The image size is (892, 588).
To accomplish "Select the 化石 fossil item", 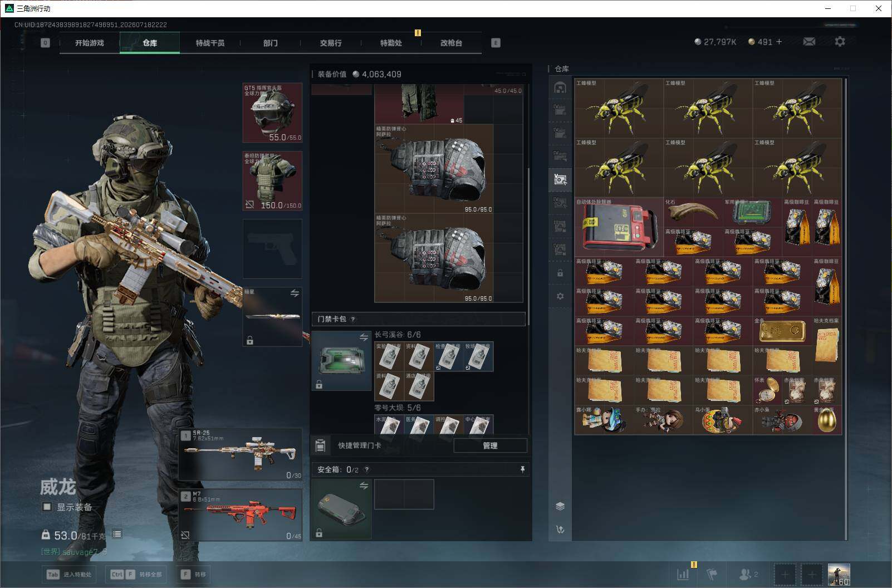I will coord(693,212).
